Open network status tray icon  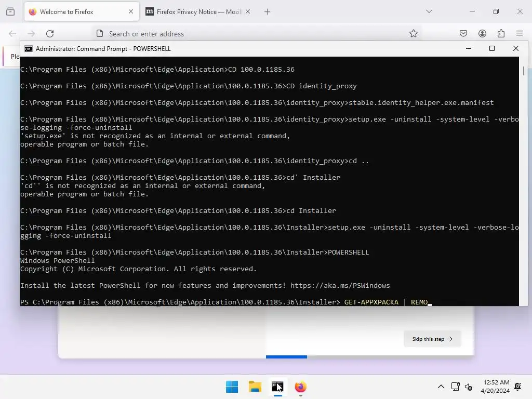point(455,387)
